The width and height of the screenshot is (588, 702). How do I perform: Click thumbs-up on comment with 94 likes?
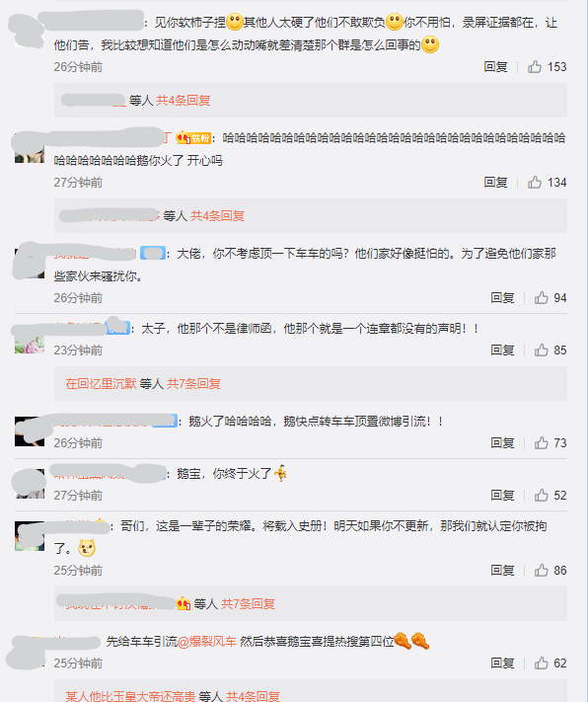[541, 298]
